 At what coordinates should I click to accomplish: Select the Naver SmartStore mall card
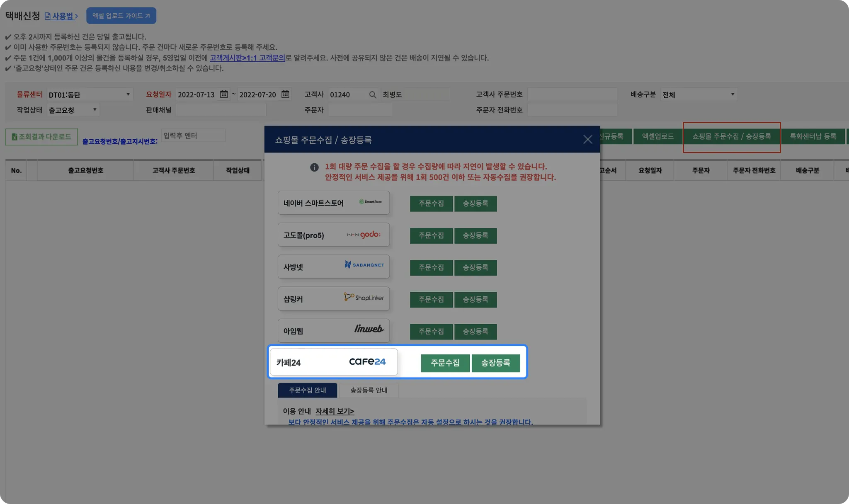333,203
